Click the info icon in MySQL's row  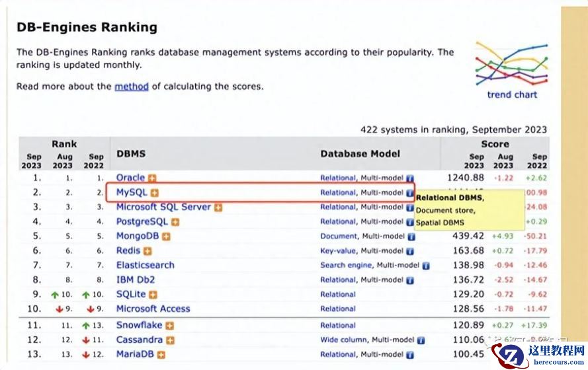click(x=410, y=193)
